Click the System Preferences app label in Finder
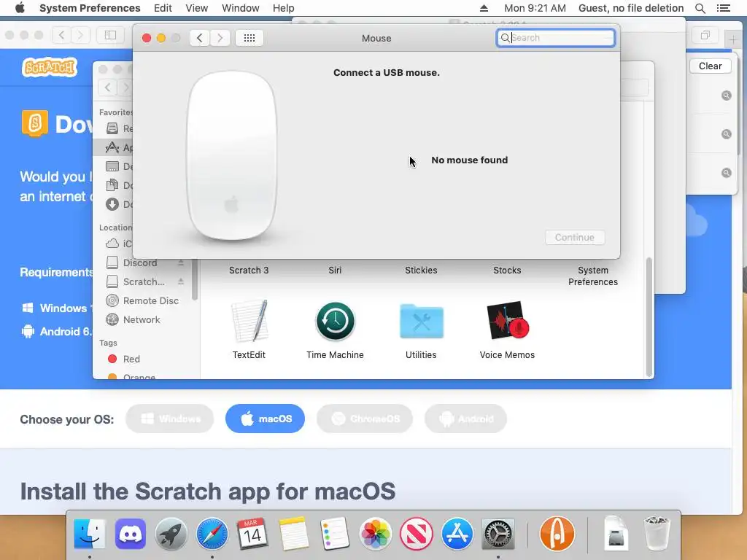 point(593,276)
